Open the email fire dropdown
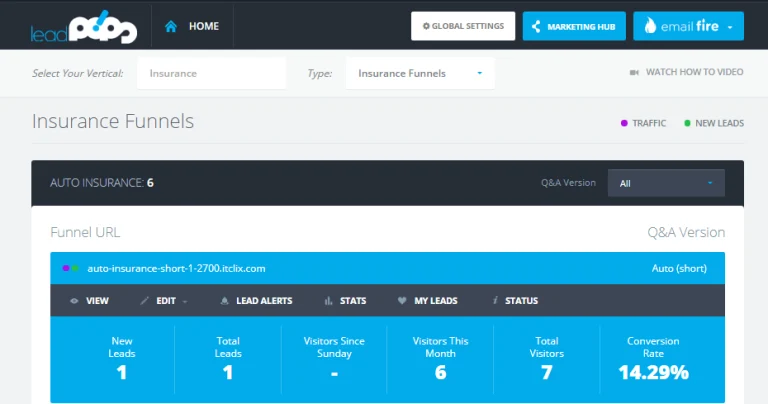The height and width of the screenshot is (404, 768). [688, 26]
